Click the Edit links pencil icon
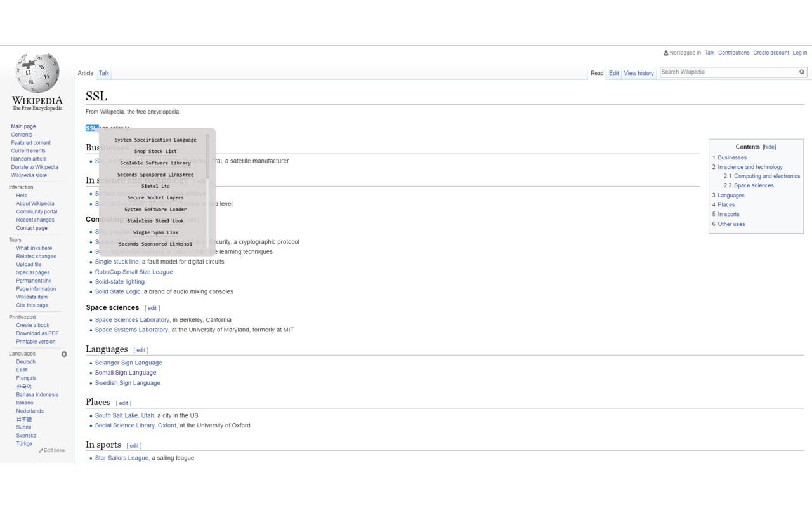Viewport: 812px width, 508px height. pyautogui.click(x=41, y=451)
